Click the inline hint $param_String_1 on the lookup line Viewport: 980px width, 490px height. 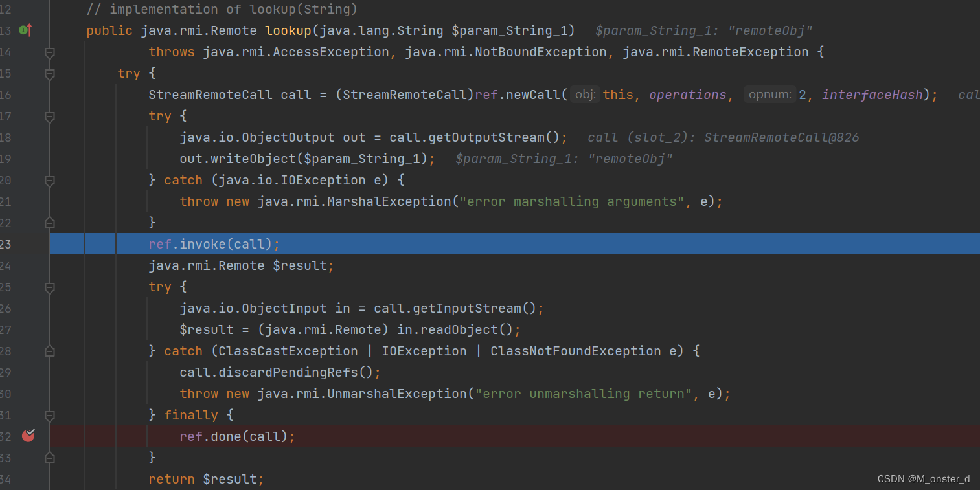704,30
